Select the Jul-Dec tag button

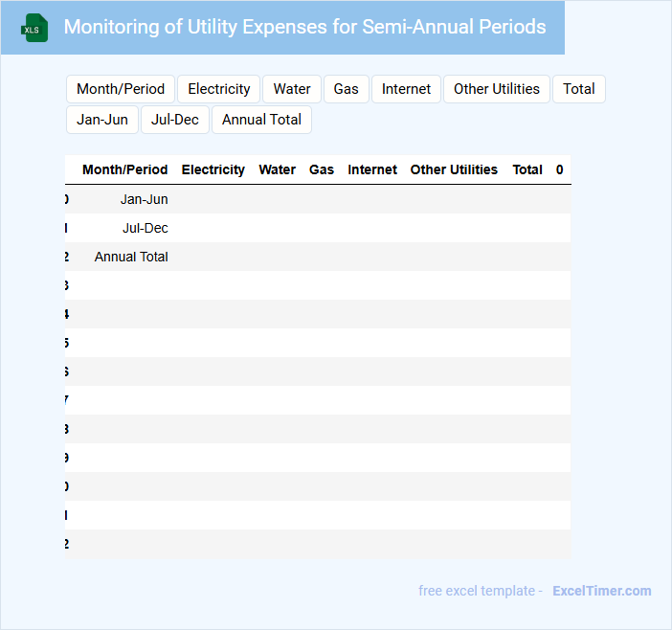tap(175, 120)
